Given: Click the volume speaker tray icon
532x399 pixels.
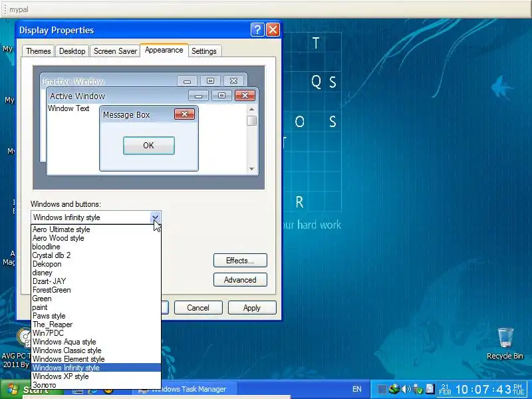Looking at the screenshot, I should (406, 389).
